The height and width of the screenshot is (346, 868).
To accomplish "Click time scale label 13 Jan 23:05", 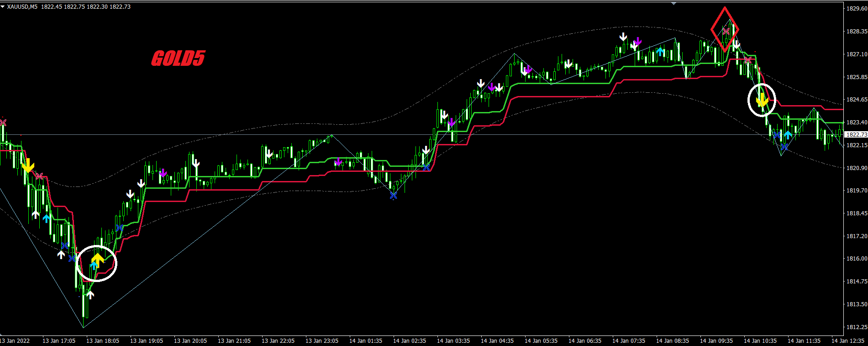I will tap(322, 341).
